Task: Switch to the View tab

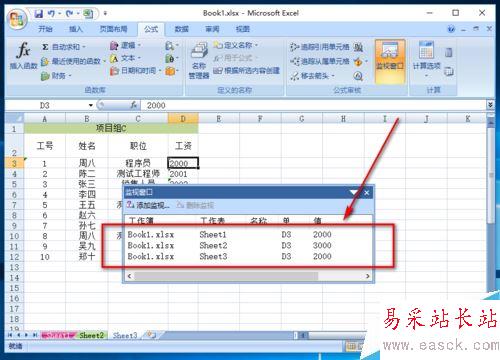Action: tap(243, 29)
